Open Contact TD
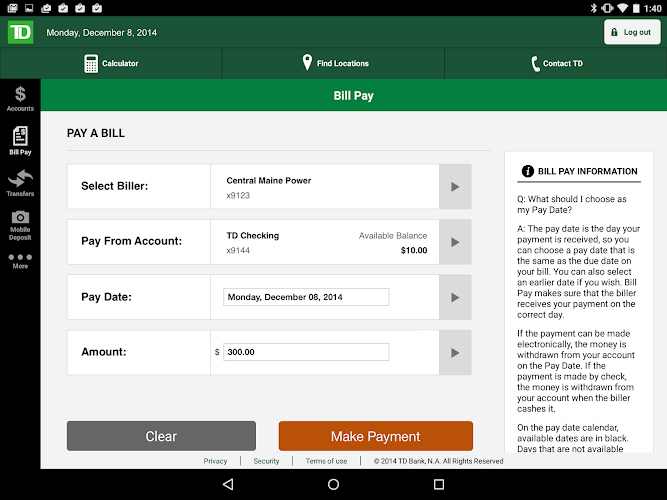 tap(557, 63)
